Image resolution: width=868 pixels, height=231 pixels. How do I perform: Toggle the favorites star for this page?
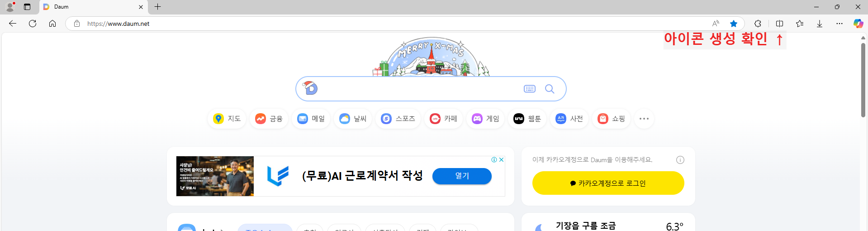point(734,24)
